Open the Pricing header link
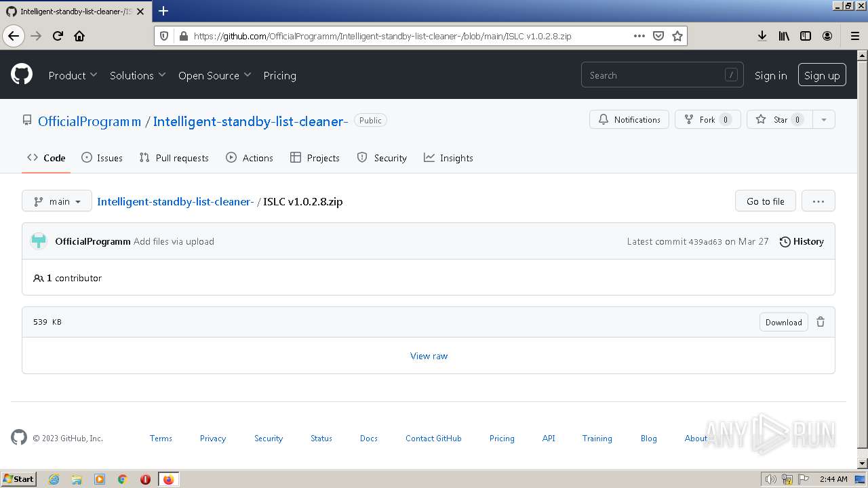Image resolution: width=868 pixels, height=488 pixels. (279, 75)
